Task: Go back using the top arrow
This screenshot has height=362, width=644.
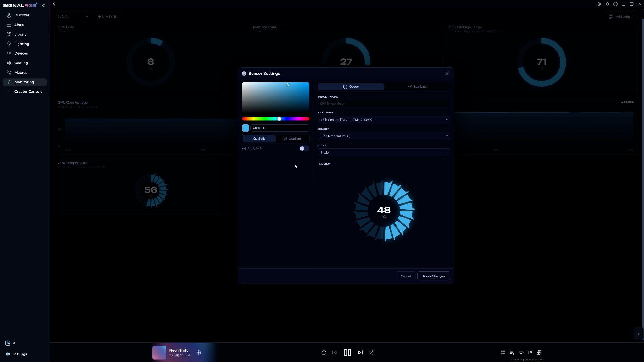Action: 54,4
